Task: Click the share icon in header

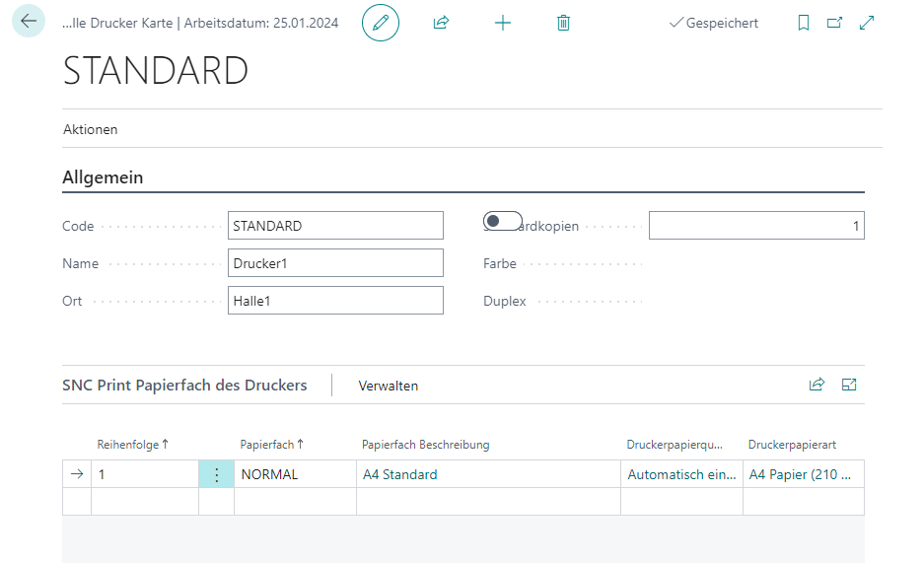Action: coord(441,22)
